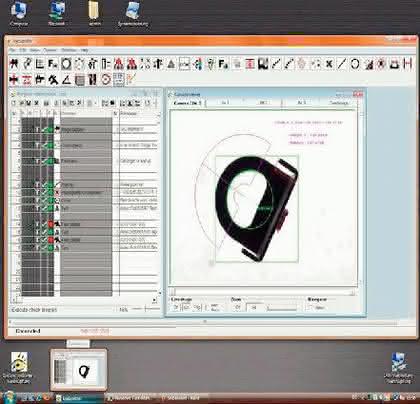The width and height of the screenshot is (420, 404).
Task: Click the gray warning triangle toolbar icon
Action: [x=171, y=64]
